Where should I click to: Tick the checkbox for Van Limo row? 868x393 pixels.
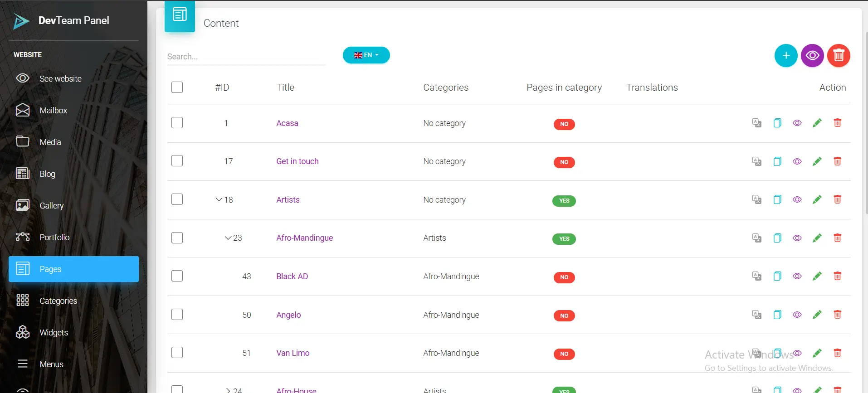point(177,353)
